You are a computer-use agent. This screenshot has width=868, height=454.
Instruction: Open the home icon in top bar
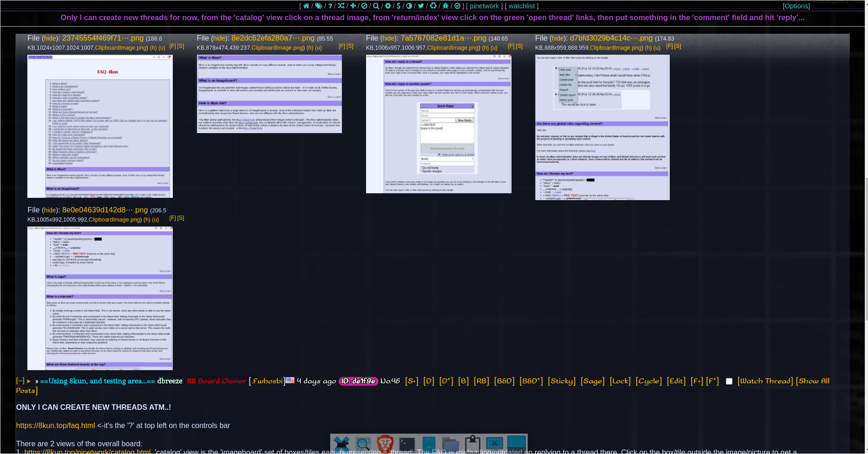tap(306, 6)
